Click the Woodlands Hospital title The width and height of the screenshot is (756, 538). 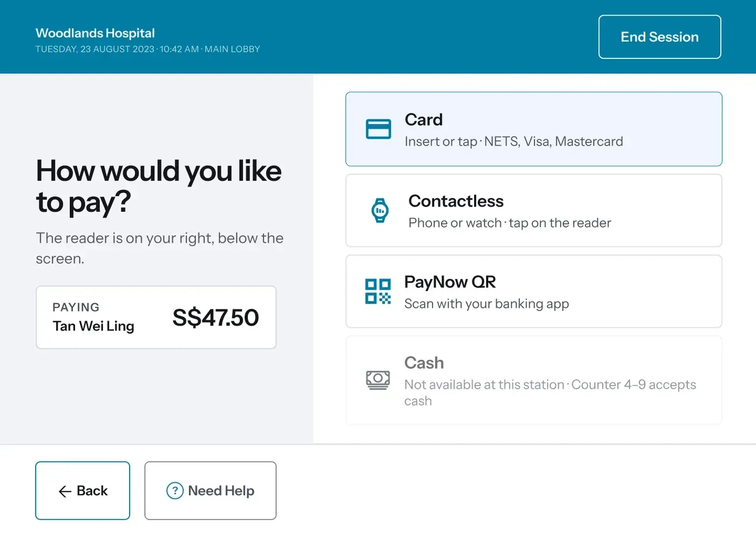[95, 33]
